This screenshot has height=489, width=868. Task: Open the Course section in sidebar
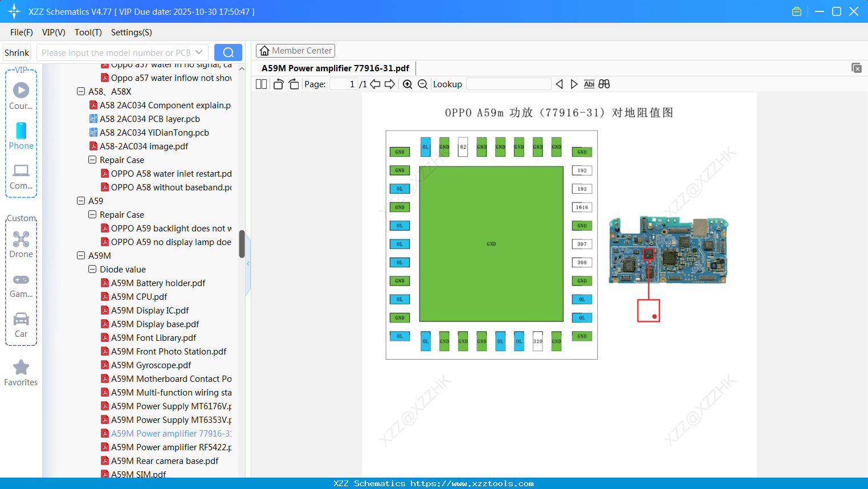21,96
